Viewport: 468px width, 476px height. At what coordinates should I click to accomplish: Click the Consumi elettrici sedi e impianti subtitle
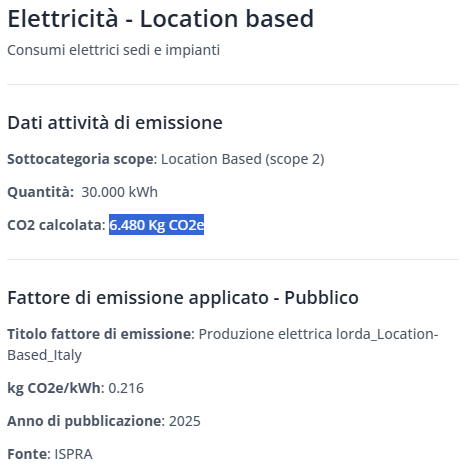[113, 50]
